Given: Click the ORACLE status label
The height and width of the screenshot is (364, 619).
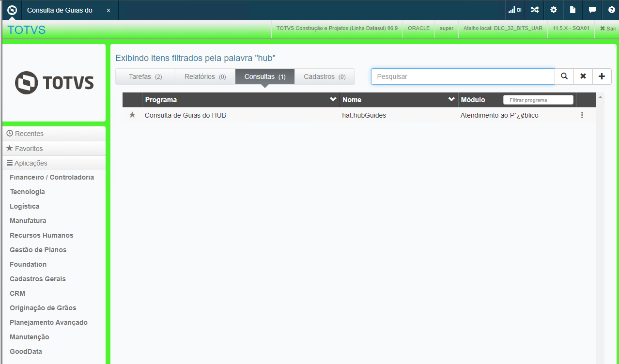Looking at the screenshot, I should tap(418, 28).
